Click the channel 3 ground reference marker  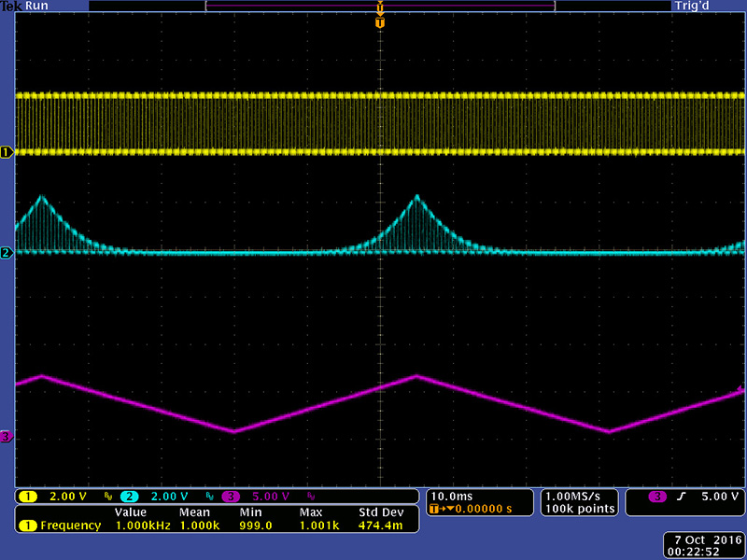(x=7, y=436)
